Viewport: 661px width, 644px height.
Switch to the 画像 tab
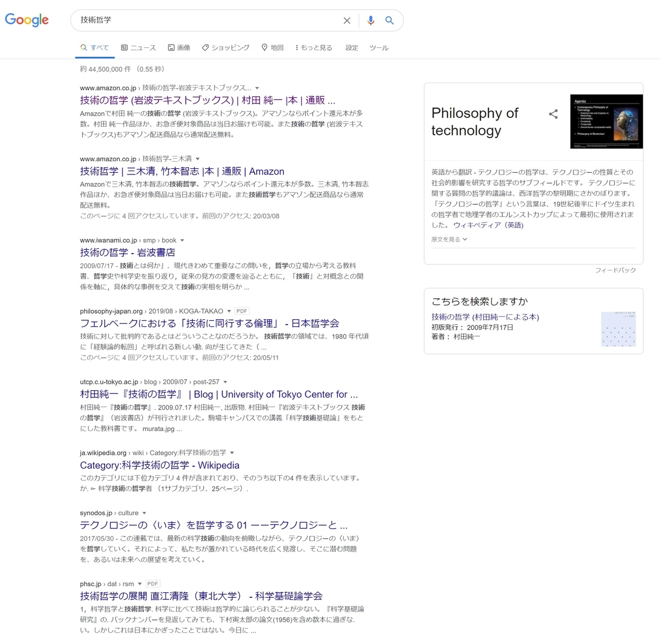point(179,48)
